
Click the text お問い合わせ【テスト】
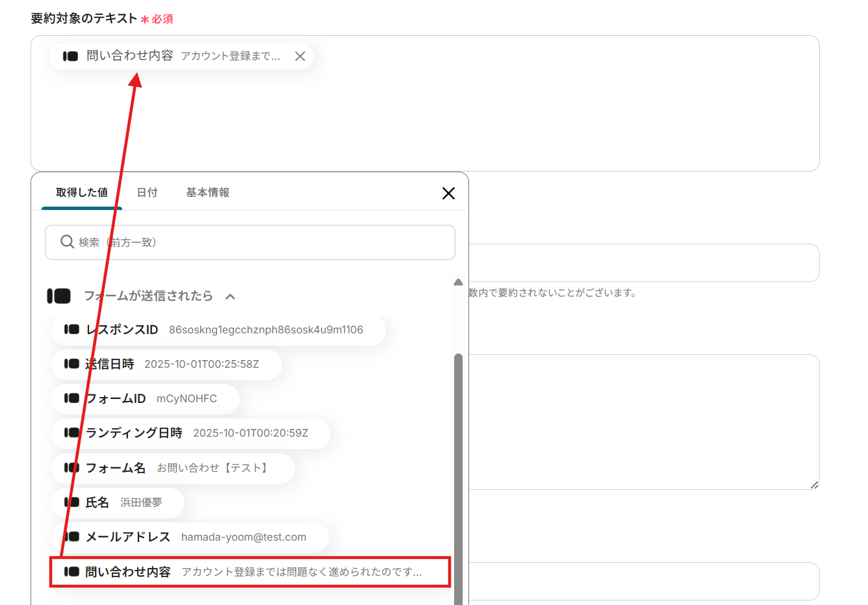click(x=214, y=468)
